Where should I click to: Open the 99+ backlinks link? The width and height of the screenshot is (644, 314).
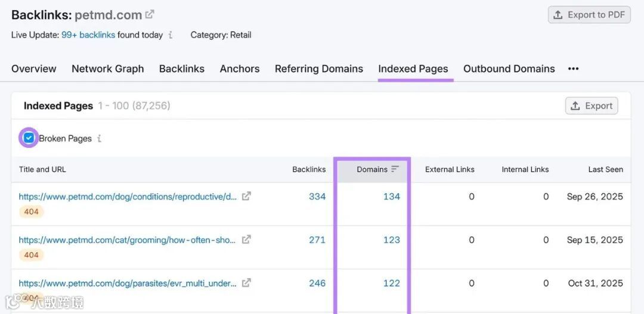(88, 35)
